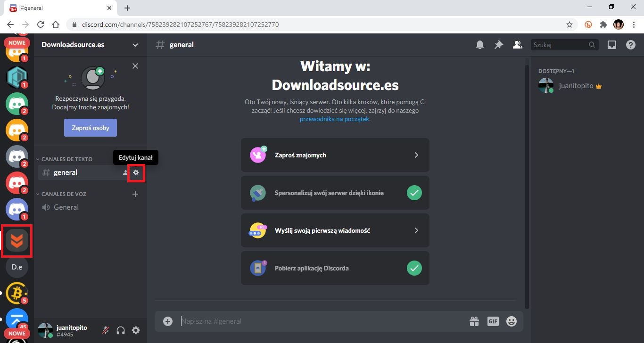644x343 pixels.
Task: Add a voice channel with plus icon
Action: click(x=135, y=194)
